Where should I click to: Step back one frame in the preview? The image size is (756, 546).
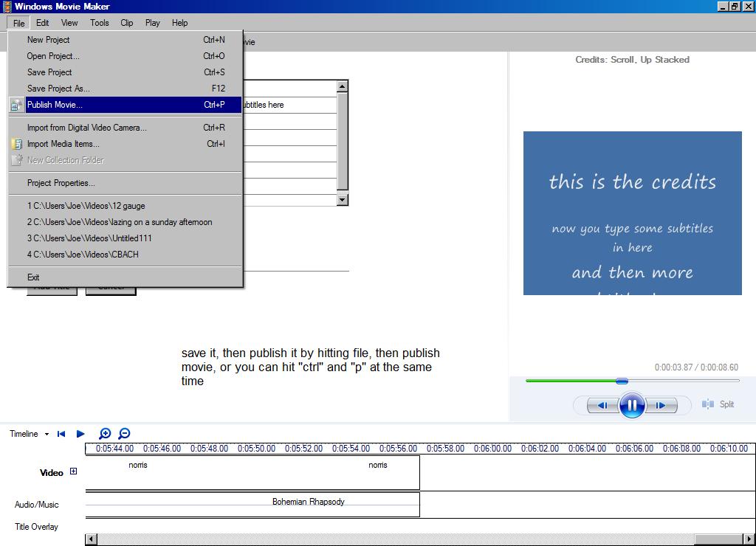(602, 405)
